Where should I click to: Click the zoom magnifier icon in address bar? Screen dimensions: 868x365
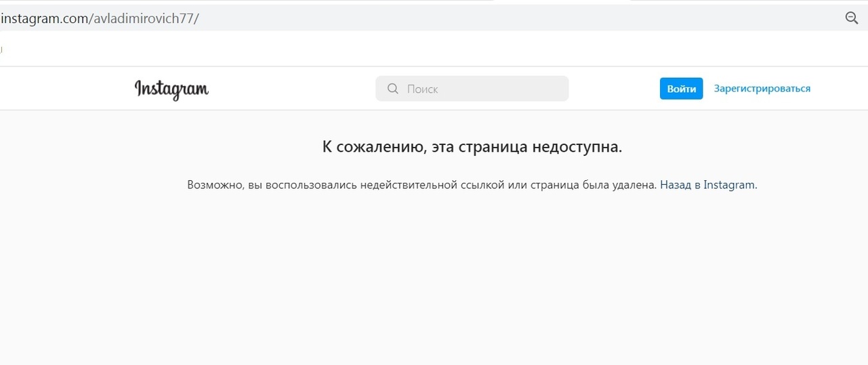pos(852,18)
